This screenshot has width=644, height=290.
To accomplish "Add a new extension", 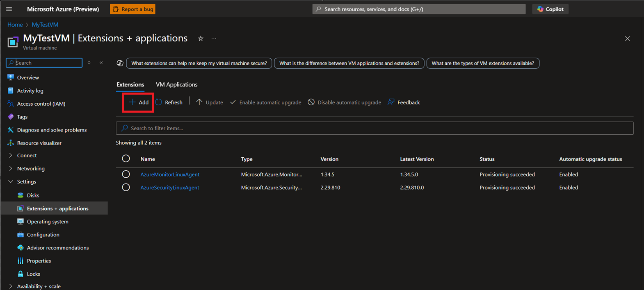I will click(x=139, y=102).
